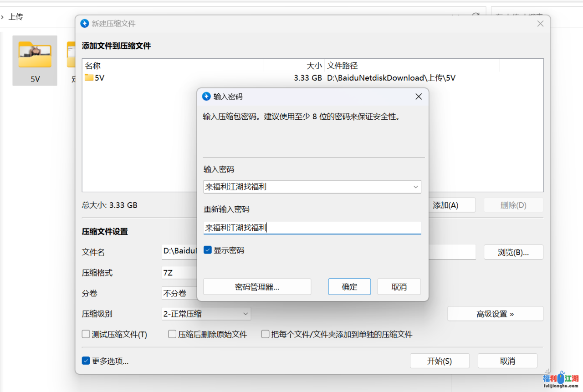Click the Bandizip icon in password dialog title

coord(206,97)
